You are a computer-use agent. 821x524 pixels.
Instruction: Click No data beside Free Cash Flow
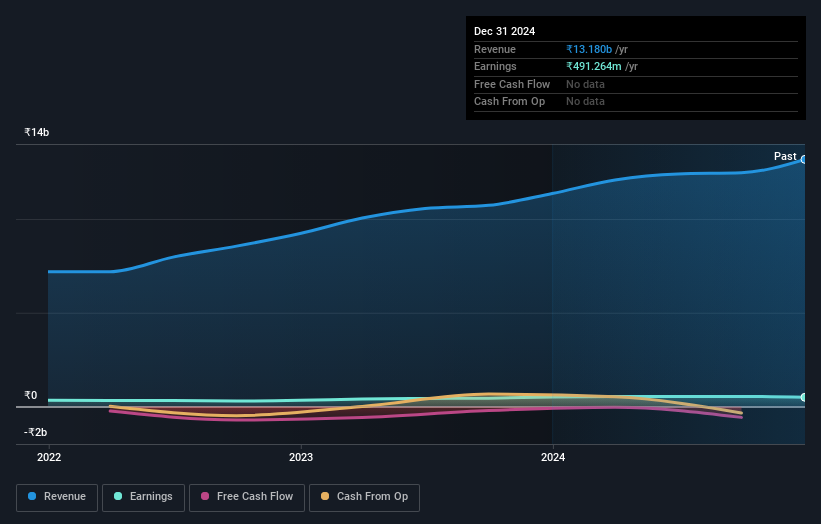pos(585,84)
